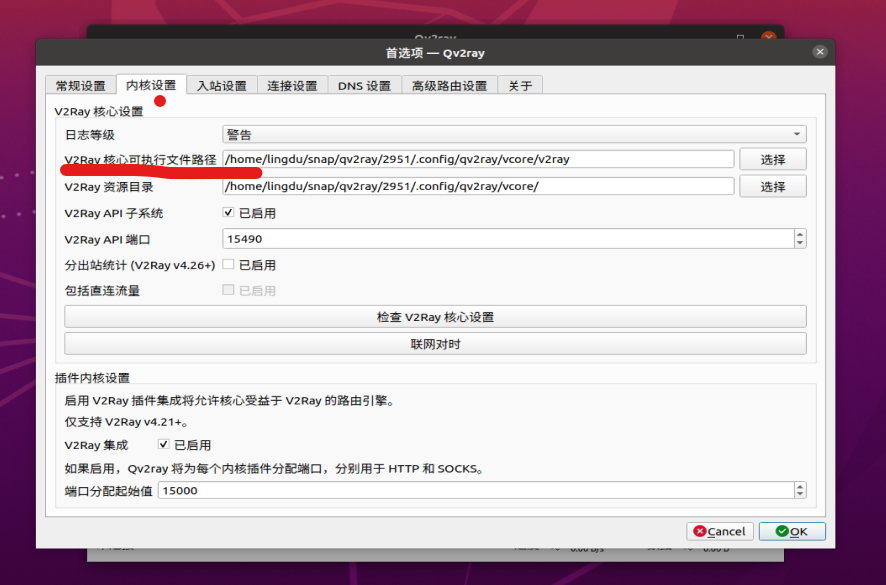The image size is (886, 585).
Task: Open the 关于 tab
Action: tap(520, 85)
